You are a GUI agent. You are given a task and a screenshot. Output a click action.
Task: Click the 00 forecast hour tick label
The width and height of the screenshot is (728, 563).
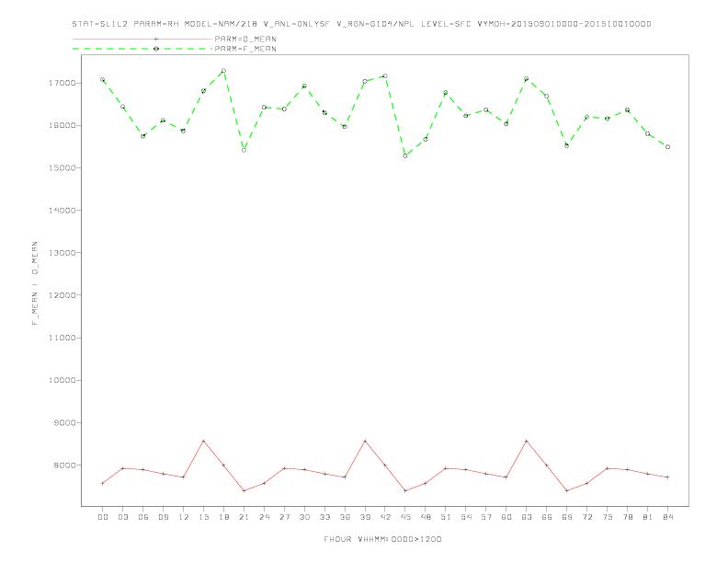point(103,517)
